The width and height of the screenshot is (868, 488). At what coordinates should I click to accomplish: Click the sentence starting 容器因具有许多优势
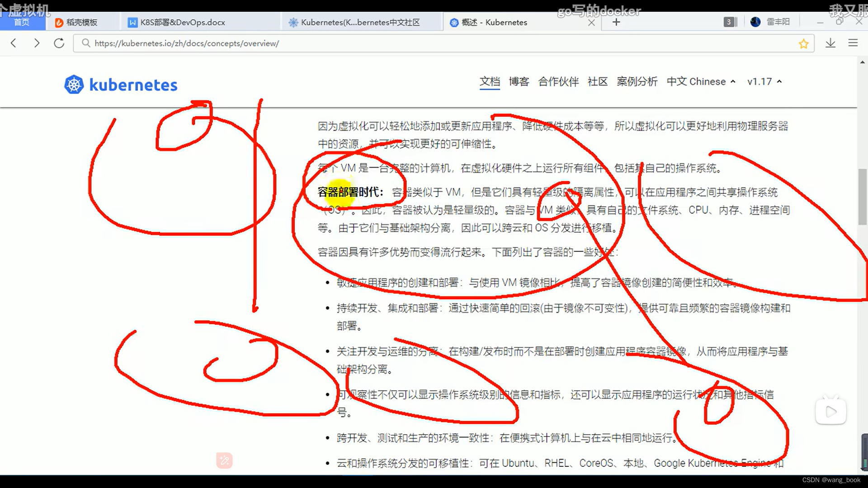(x=468, y=252)
